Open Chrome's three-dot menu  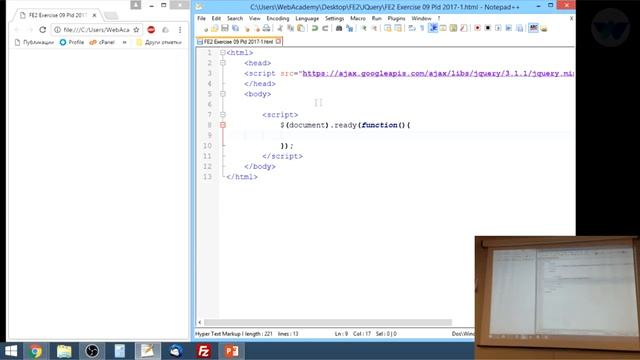click(x=180, y=30)
